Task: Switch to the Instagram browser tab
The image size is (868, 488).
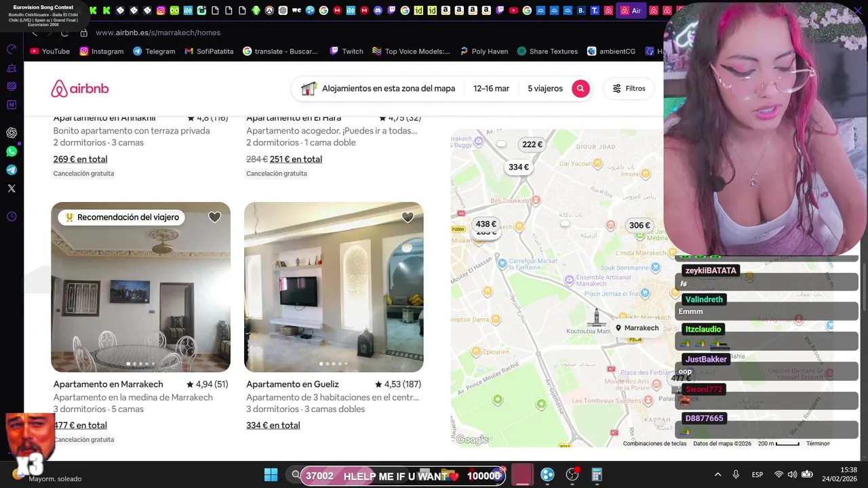Action: coord(161,11)
